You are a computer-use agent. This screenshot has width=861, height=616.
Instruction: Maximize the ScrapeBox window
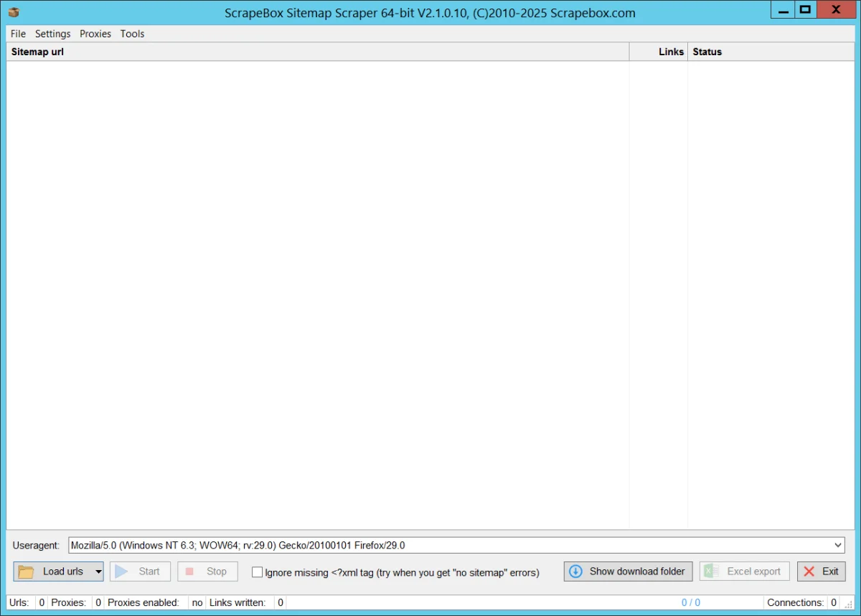click(x=805, y=9)
